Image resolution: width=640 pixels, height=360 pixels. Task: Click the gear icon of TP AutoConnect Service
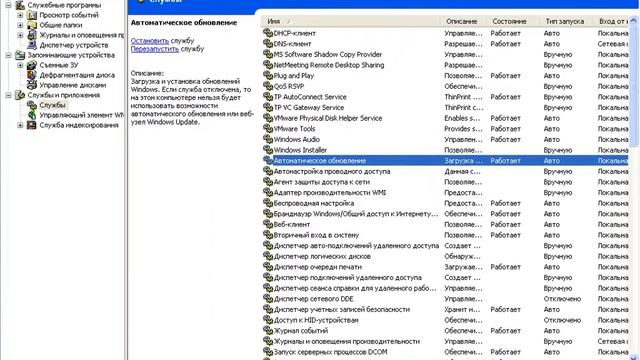(x=268, y=97)
